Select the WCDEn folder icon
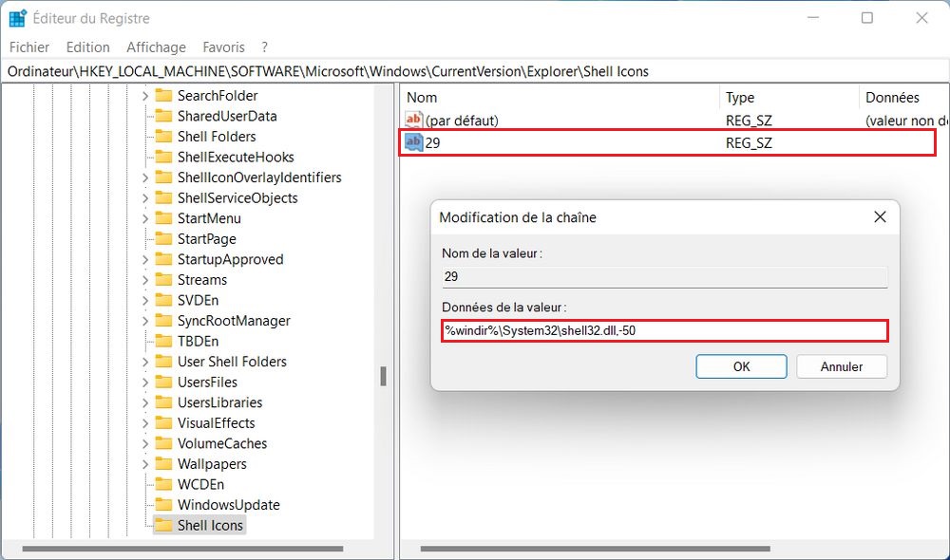Viewport: 950px width, 560px height. pos(163,484)
